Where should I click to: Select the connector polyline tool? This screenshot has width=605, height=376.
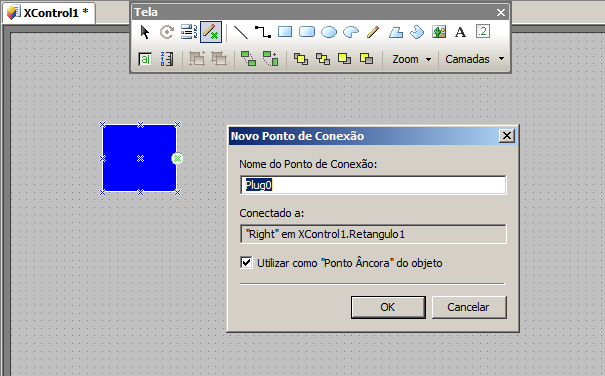263,32
